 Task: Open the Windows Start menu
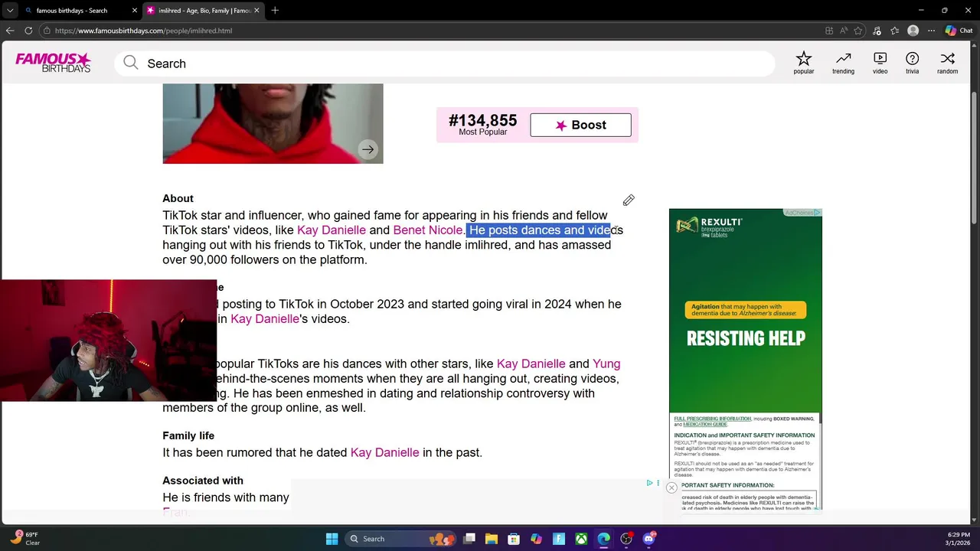332,539
